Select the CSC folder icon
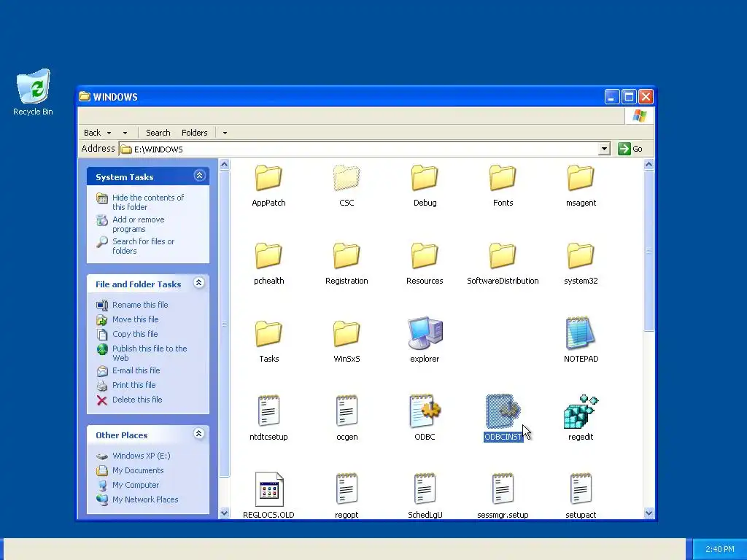Screen dimensions: 747x560 [x=347, y=179]
